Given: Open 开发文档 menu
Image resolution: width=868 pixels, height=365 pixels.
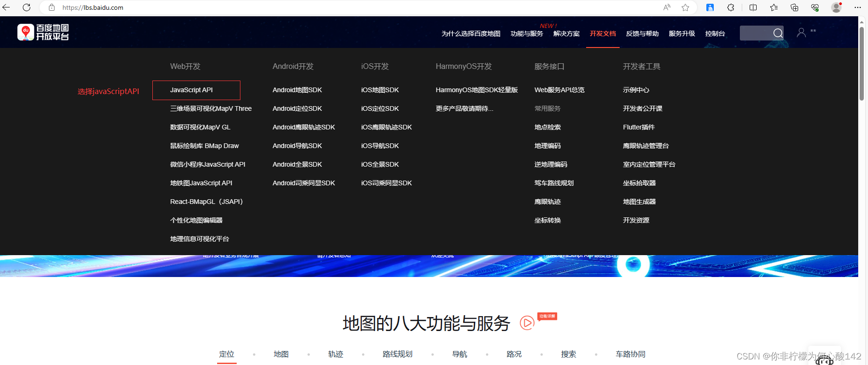Looking at the screenshot, I should 602,34.
